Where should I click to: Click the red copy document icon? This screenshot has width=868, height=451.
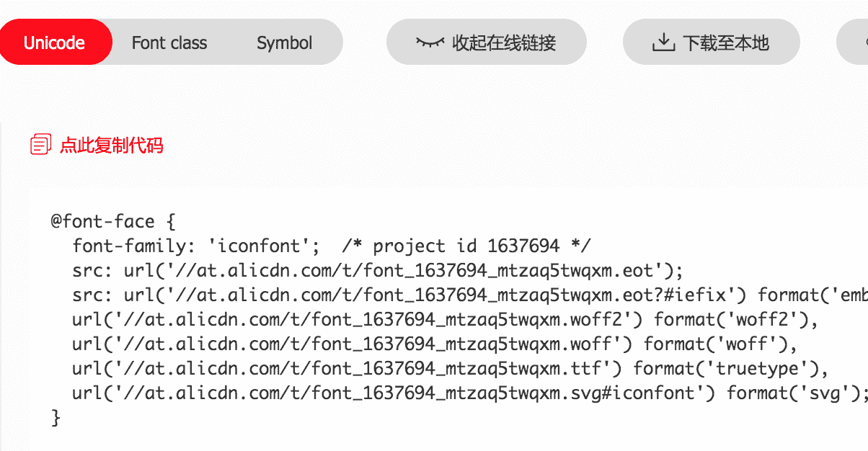[x=40, y=145]
